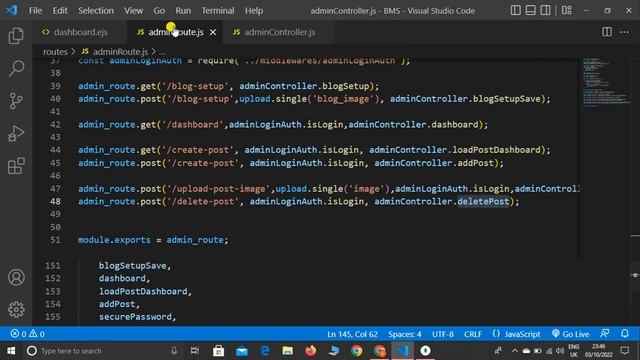Show hidden system tray icons chevron
The height and width of the screenshot is (360, 640).
pos(514,351)
